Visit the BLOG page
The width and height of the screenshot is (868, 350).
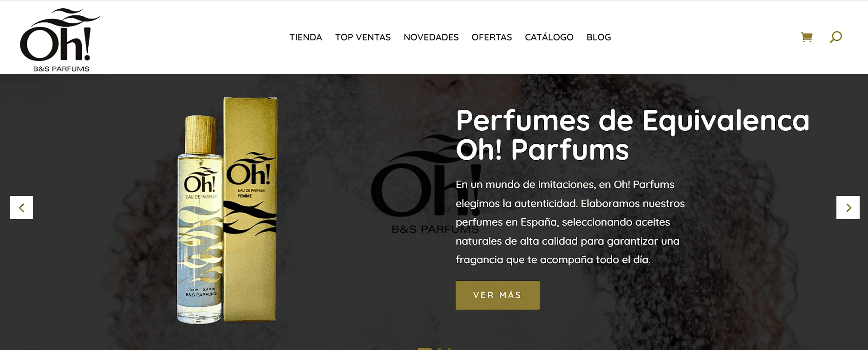[599, 37]
